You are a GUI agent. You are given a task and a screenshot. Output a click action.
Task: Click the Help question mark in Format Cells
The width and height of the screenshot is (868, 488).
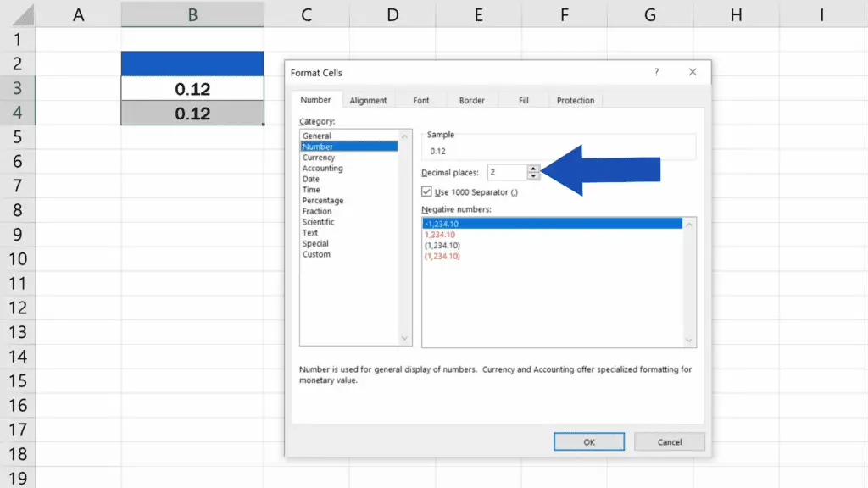[x=656, y=72]
